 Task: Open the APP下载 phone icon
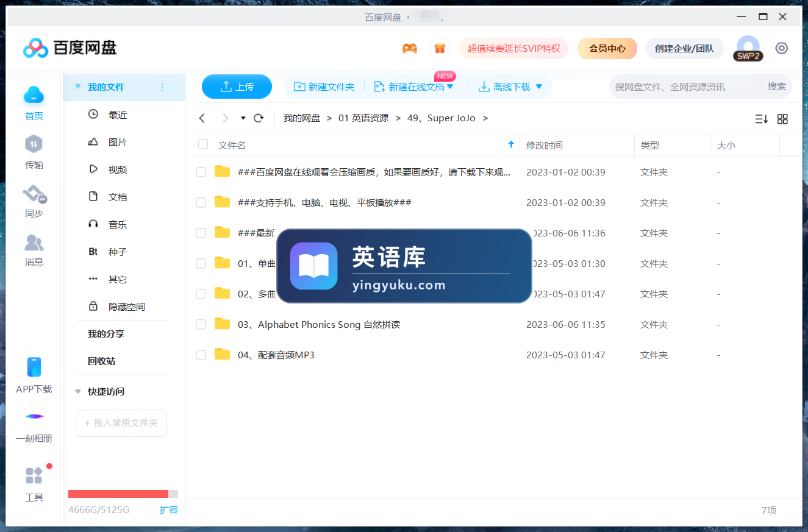tap(34, 367)
